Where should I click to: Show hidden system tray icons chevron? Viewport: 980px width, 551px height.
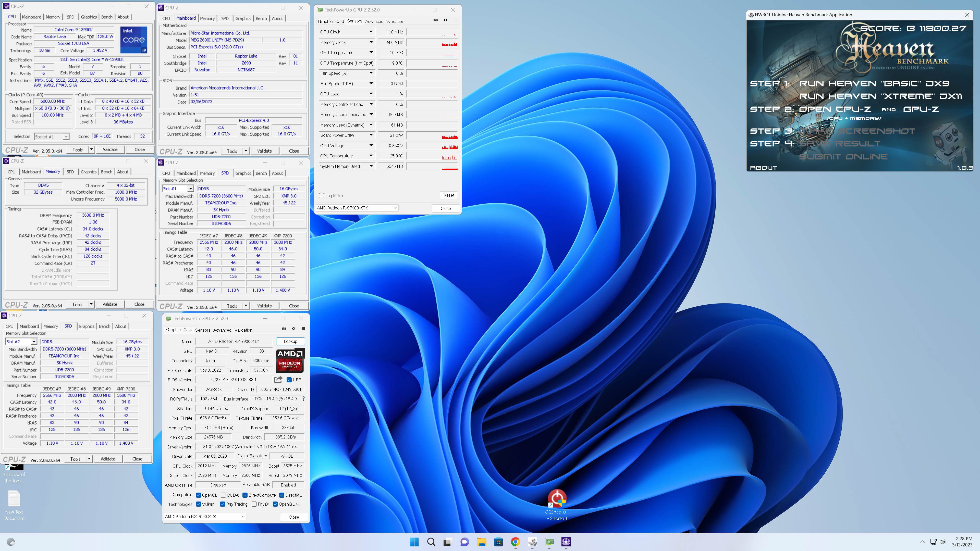(923, 542)
